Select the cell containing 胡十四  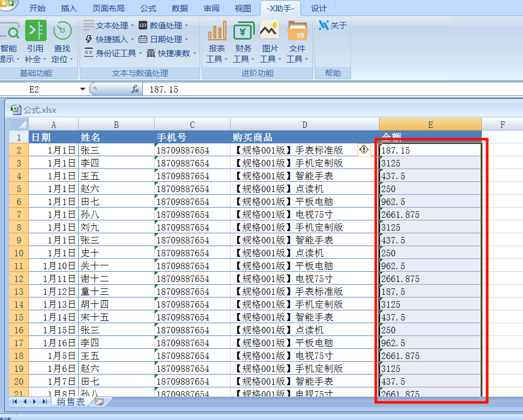116,304
